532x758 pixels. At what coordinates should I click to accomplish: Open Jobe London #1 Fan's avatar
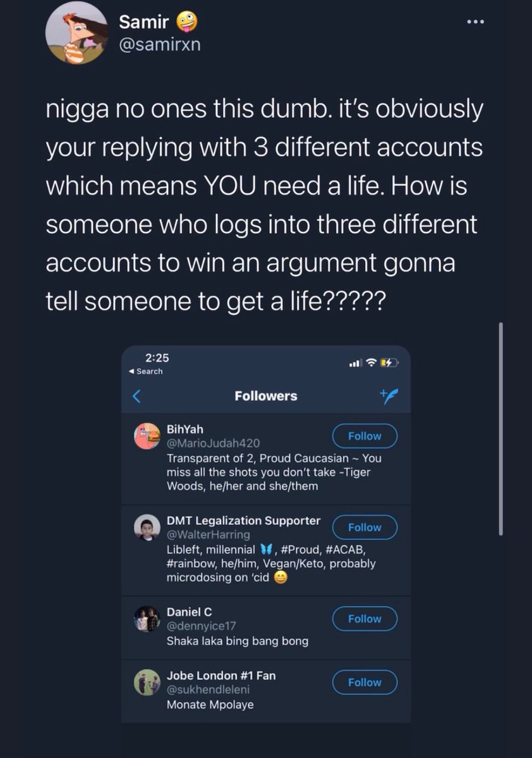click(147, 683)
